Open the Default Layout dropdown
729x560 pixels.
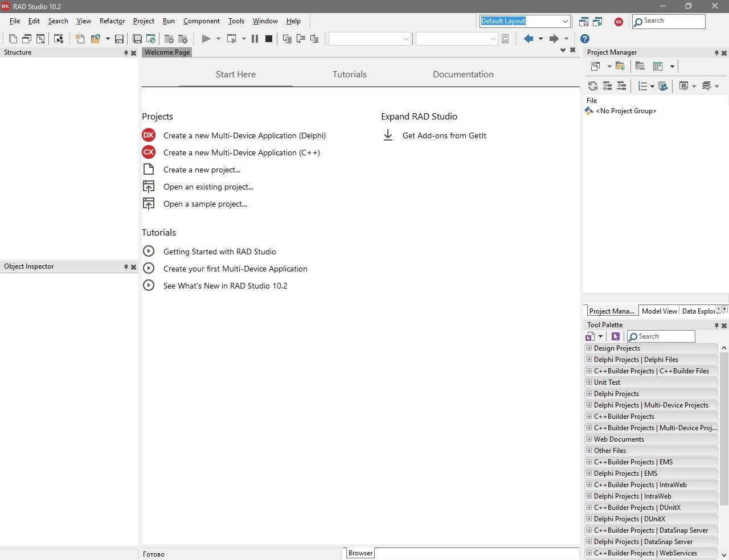point(565,22)
